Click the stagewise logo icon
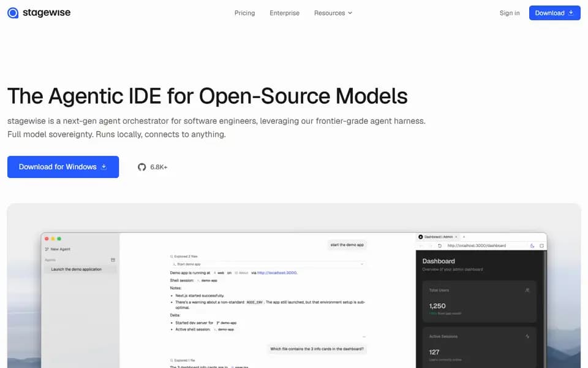This screenshot has height=368, width=588. click(x=13, y=13)
